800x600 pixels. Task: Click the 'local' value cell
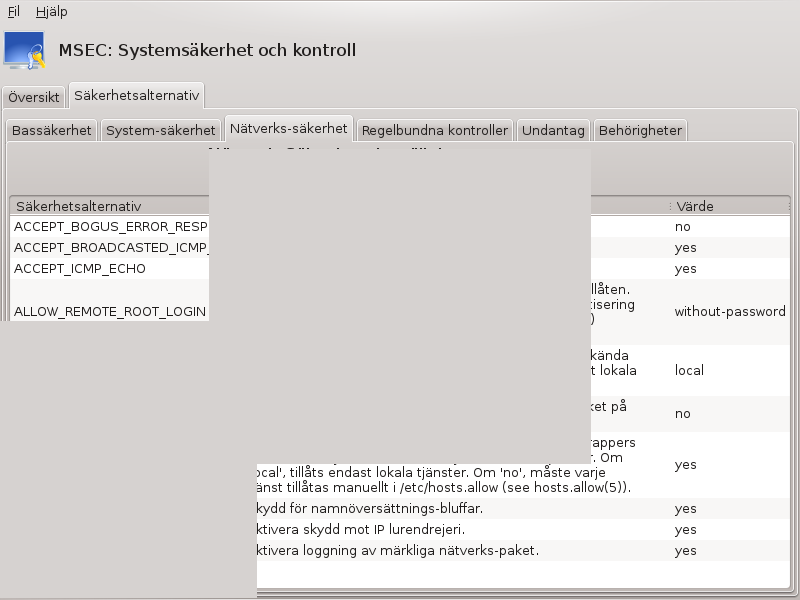pos(689,370)
